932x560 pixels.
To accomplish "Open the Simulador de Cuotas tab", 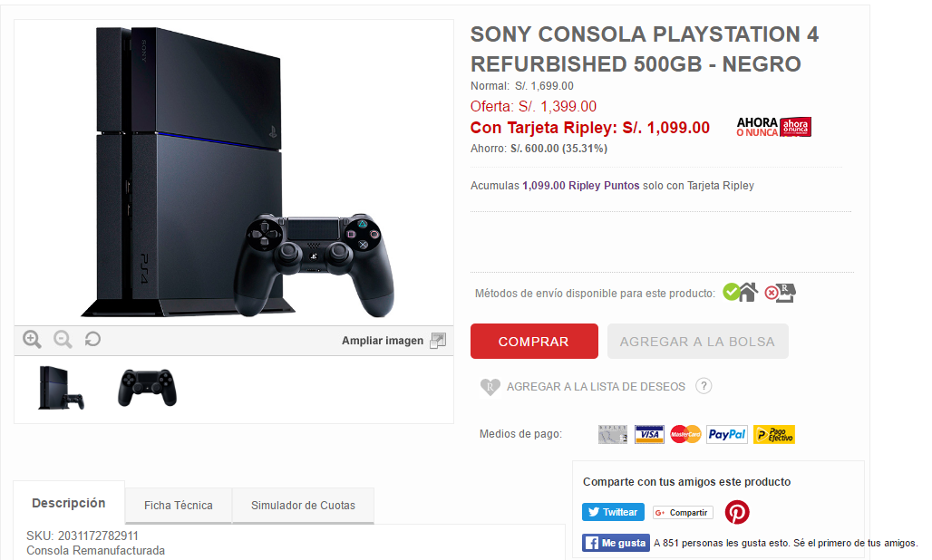I will coord(303,506).
